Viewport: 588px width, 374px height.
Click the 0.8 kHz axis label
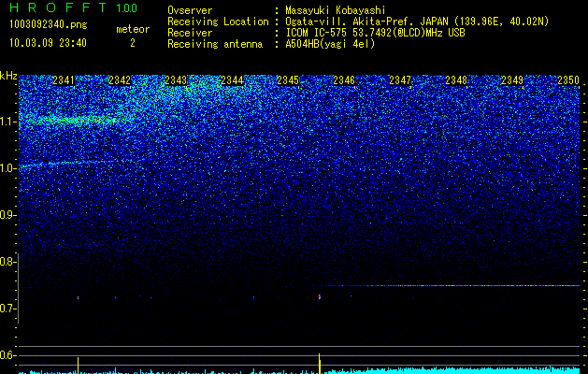tap(7, 262)
